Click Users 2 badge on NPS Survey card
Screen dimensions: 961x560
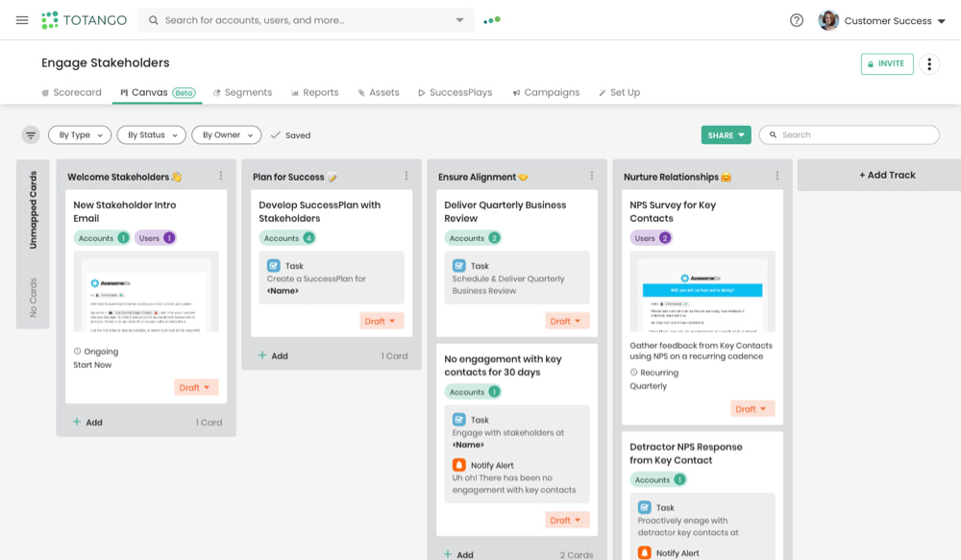tap(651, 237)
